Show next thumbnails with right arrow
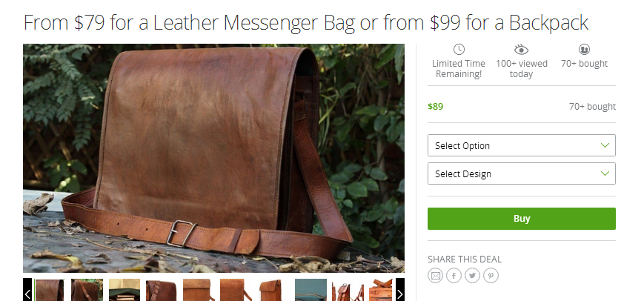Screen dimensions: 644x301 (400, 289)
